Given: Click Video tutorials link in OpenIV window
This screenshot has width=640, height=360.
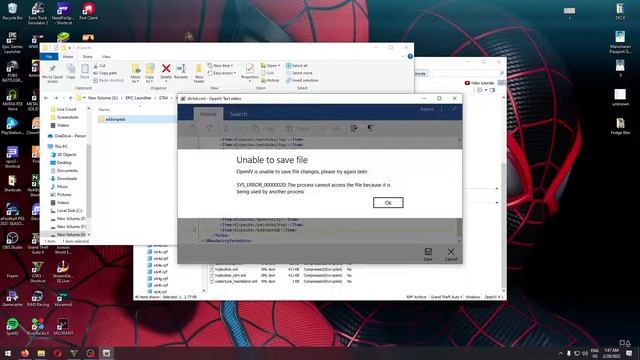Looking at the screenshot, I should coord(479,83).
